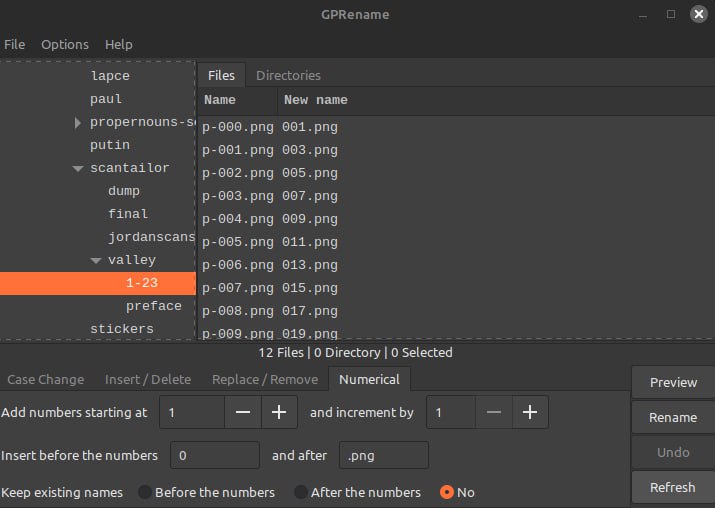Select file p-008.png
This screenshot has width=715, height=508.
238,311
